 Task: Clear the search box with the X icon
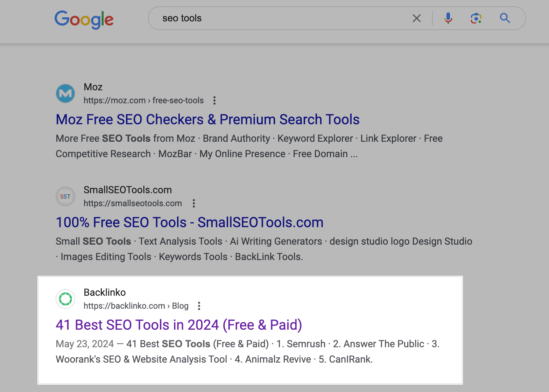pos(416,18)
